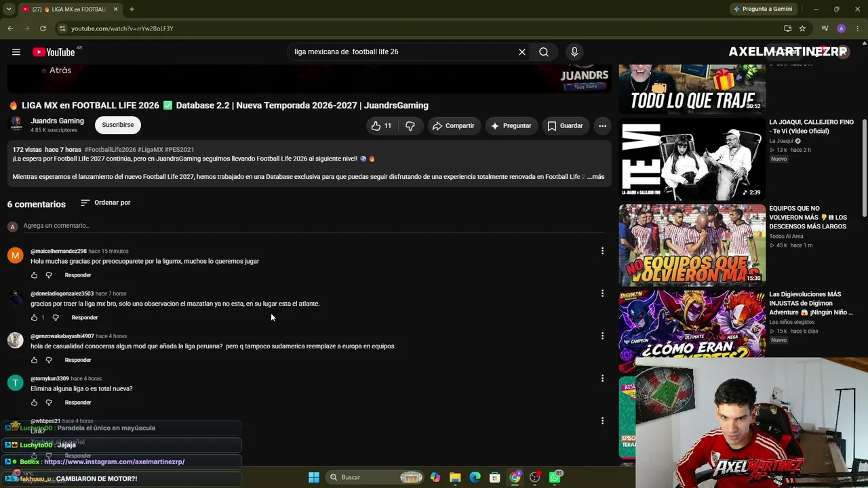Reply to the comment by @doneladiogonzalez3503
Viewport: 868px width, 488px height.
pos(85,318)
